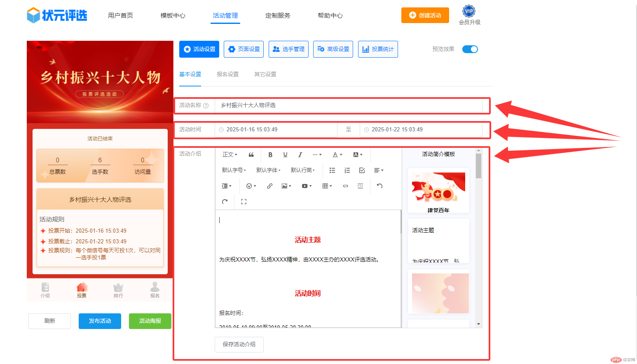Switch editor to fullscreen mode

(x=244, y=202)
